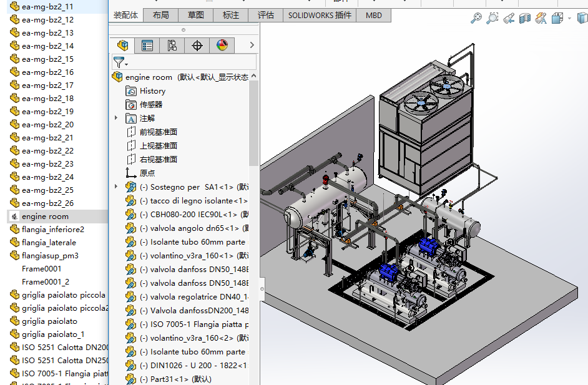Select ea-mg-bz2_20 in the file list

pos(47,124)
